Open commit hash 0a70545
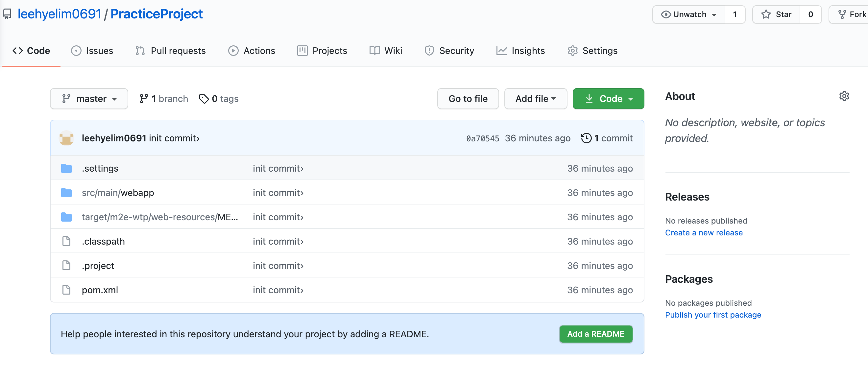Screen dimensions: 868x384 pos(482,138)
